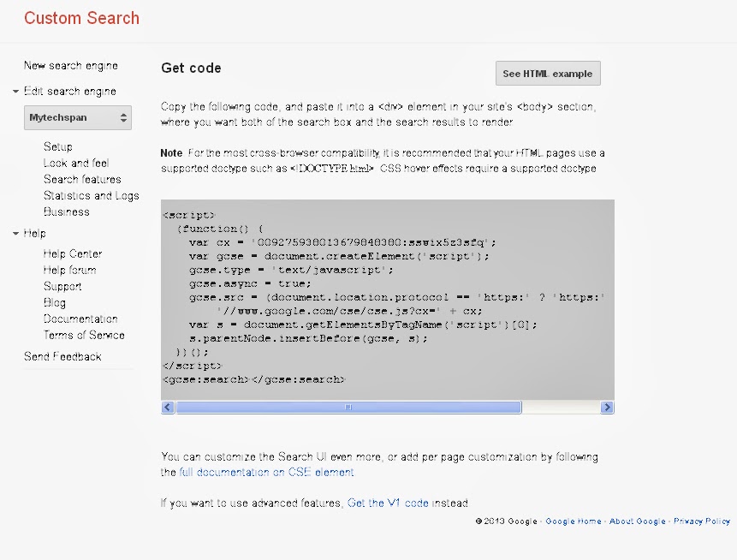737x560 pixels.
Task: Open the Blog link
Action: click(x=55, y=303)
